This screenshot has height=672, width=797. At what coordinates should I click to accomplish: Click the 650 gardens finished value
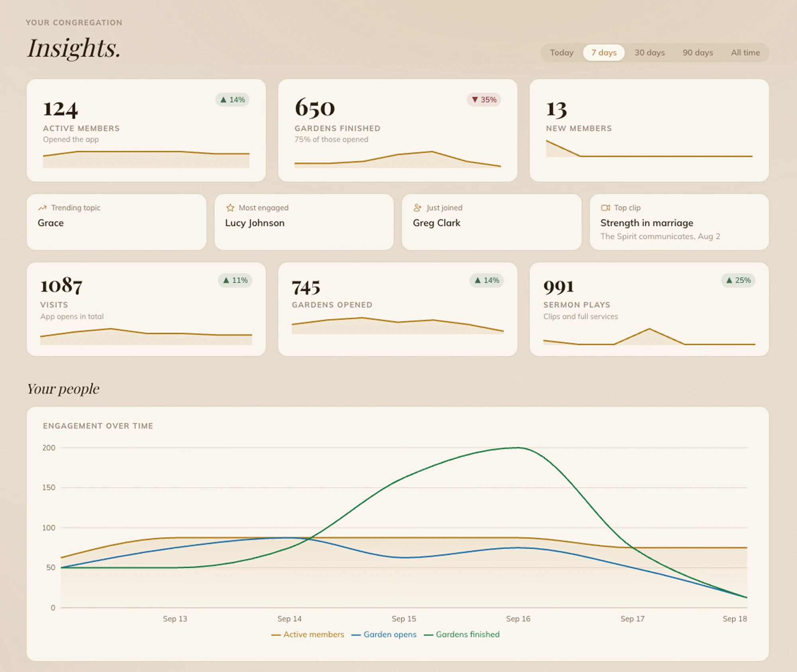(x=315, y=108)
